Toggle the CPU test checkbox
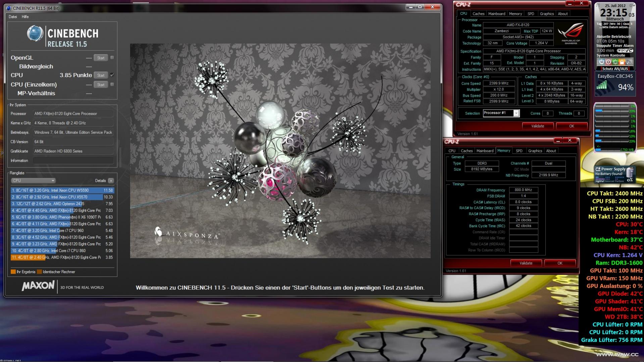This screenshot has width=644, height=362. [x=112, y=75]
